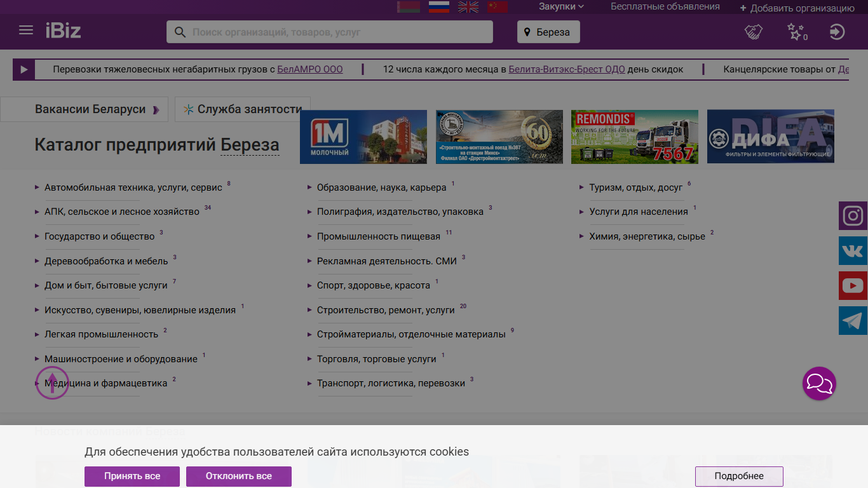Open the Закупки dropdown
The image size is (868, 488).
click(561, 7)
